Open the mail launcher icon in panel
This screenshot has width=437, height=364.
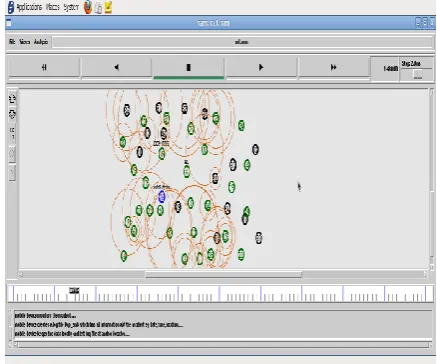click(x=98, y=7)
